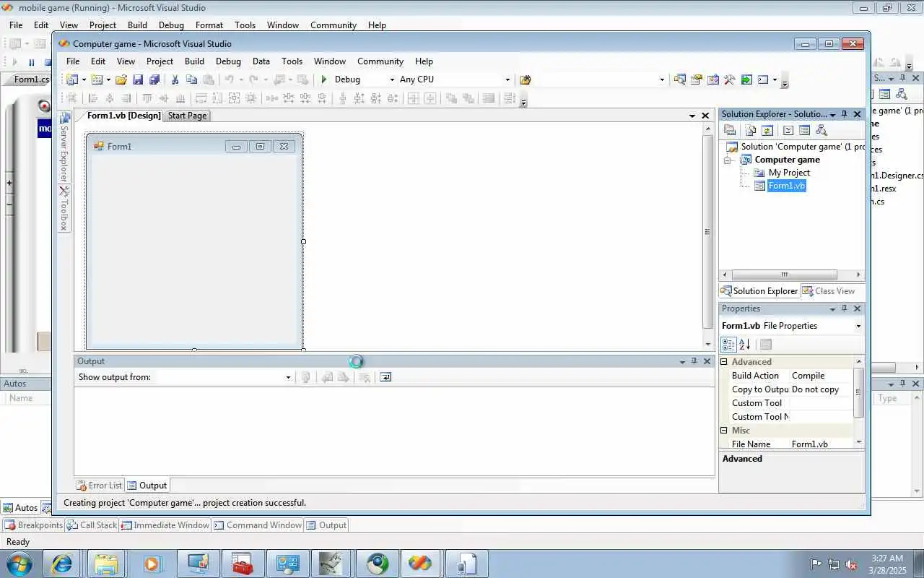Viewport: 924px width, 578px height.
Task: Collapse the Computer game project node
Action: coord(728,160)
